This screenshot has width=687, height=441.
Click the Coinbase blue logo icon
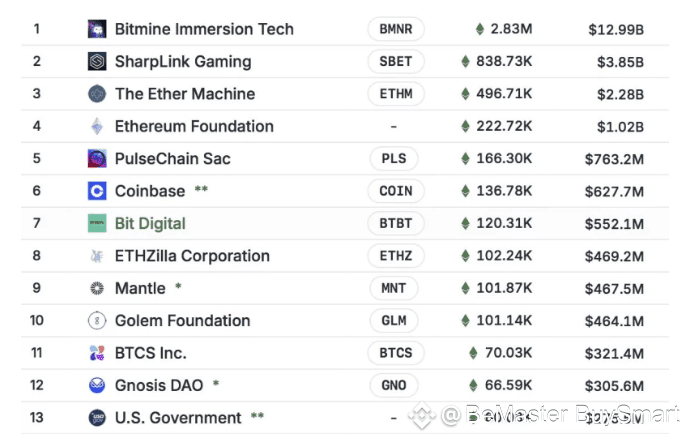97,191
